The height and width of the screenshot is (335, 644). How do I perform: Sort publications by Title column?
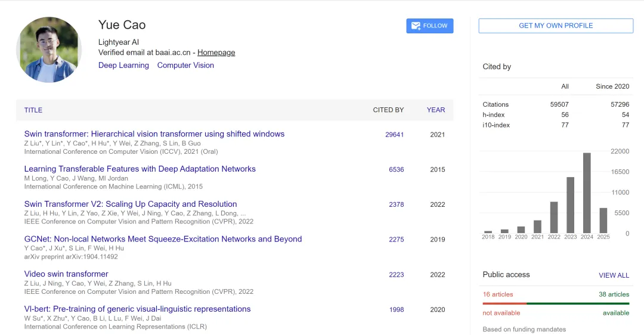(x=33, y=110)
